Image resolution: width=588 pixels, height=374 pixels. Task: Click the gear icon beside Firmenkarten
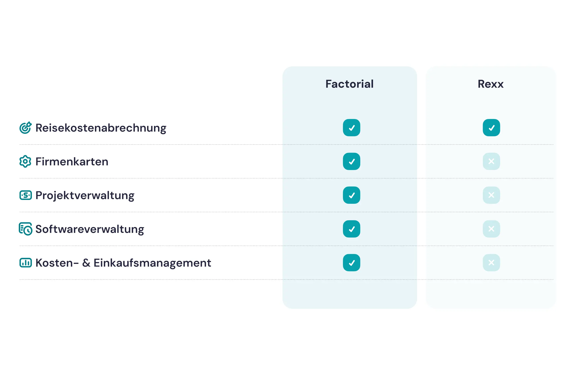(x=25, y=161)
